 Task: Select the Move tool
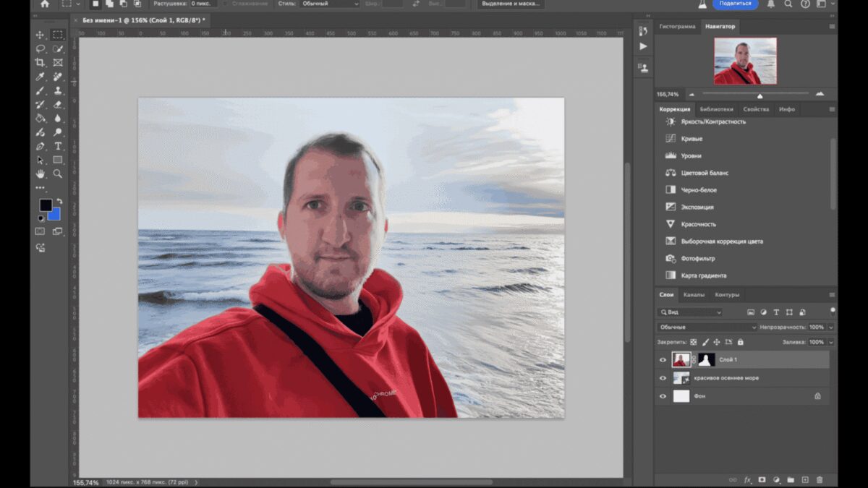(40, 35)
